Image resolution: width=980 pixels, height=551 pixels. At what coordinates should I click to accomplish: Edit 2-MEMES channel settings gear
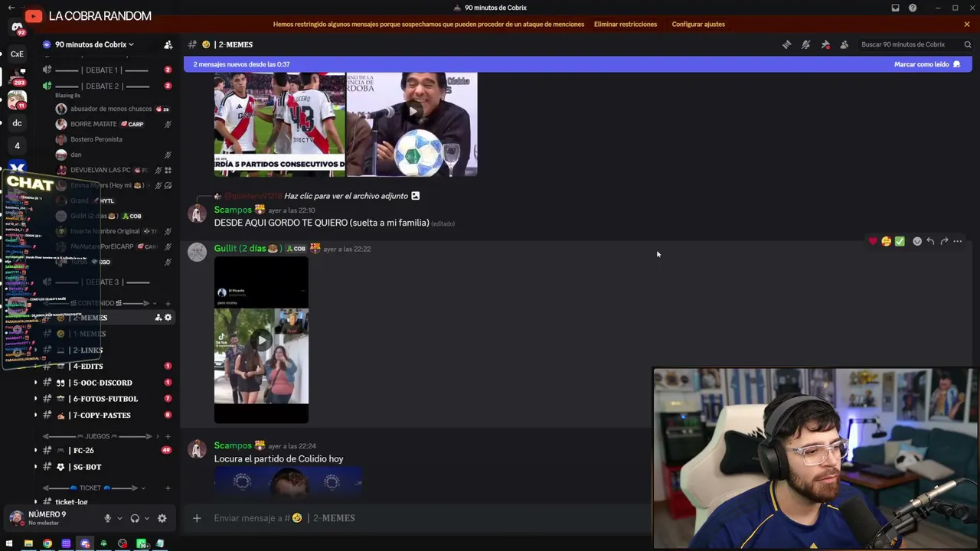[168, 318]
